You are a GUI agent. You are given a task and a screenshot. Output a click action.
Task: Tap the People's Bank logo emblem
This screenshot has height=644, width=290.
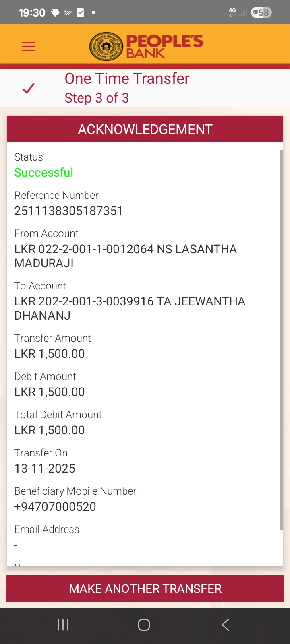tap(106, 47)
